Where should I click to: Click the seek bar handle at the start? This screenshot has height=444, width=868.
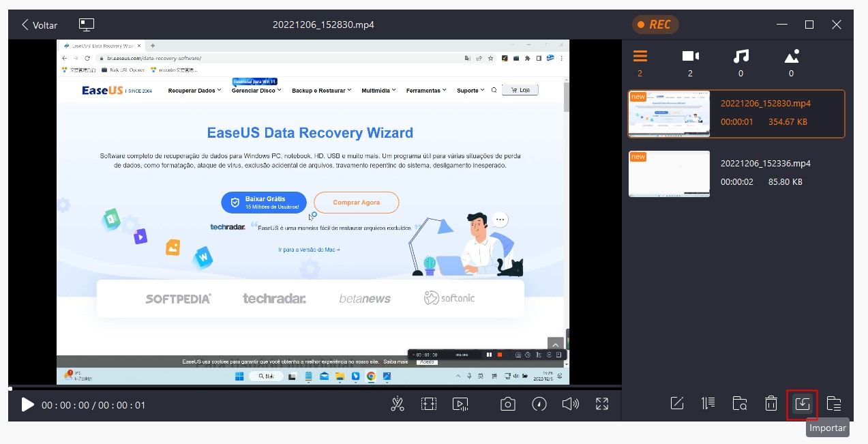click(x=10, y=389)
